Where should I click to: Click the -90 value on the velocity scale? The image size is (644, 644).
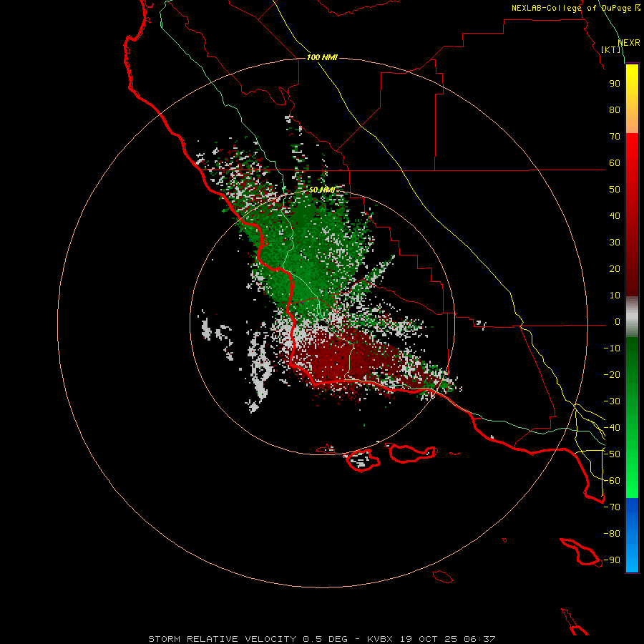pyautogui.click(x=612, y=560)
